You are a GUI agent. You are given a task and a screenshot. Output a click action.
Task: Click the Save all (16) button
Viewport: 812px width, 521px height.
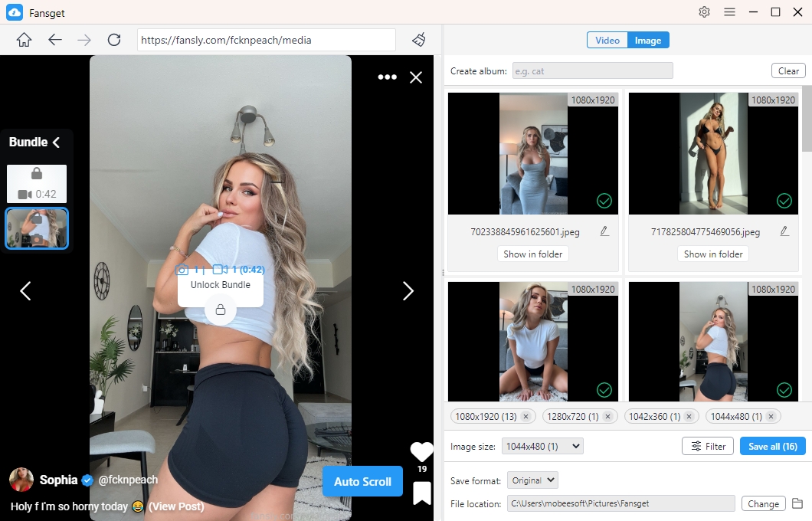(773, 447)
